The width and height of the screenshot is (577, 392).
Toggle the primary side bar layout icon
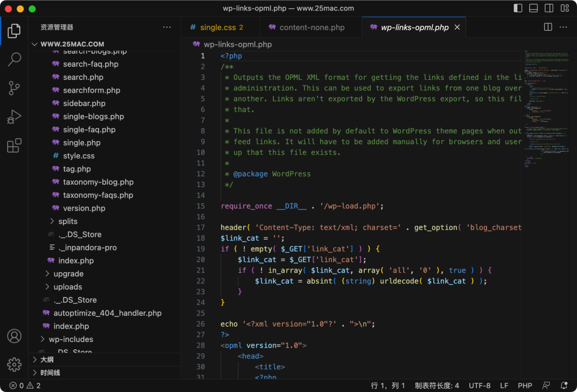click(x=518, y=8)
